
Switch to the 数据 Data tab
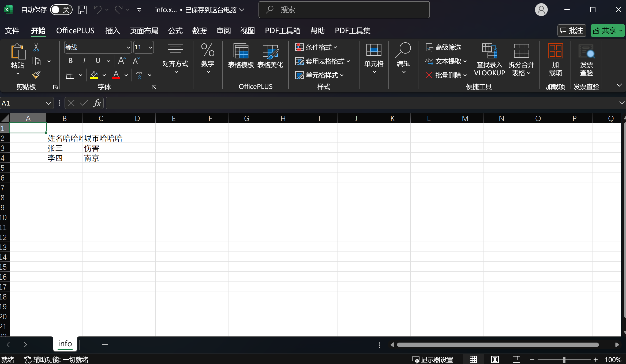(200, 31)
